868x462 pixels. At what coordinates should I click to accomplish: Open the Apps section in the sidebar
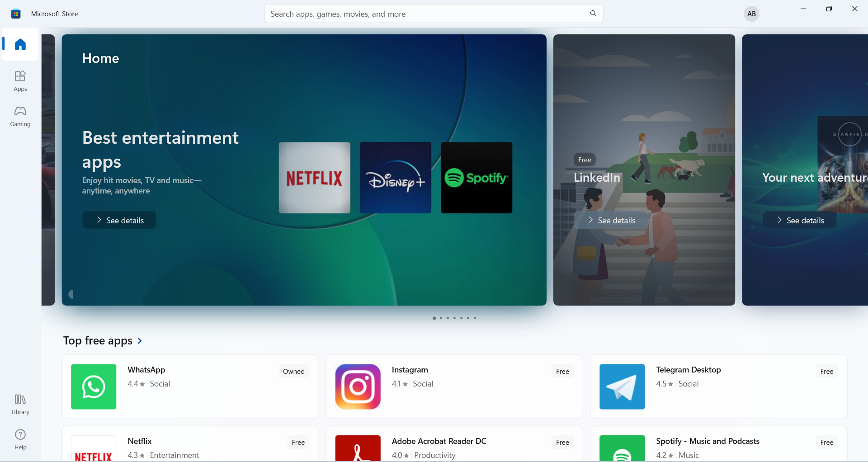(19, 80)
